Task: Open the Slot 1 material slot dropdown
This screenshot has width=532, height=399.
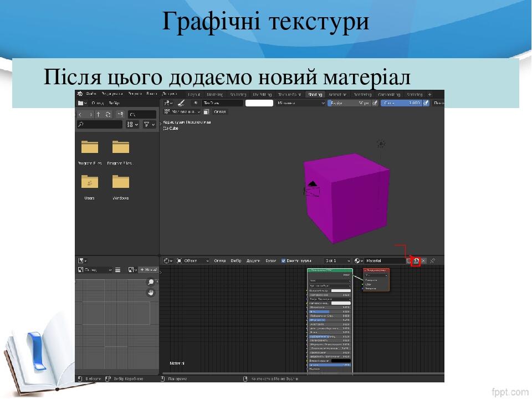Action: point(337,261)
